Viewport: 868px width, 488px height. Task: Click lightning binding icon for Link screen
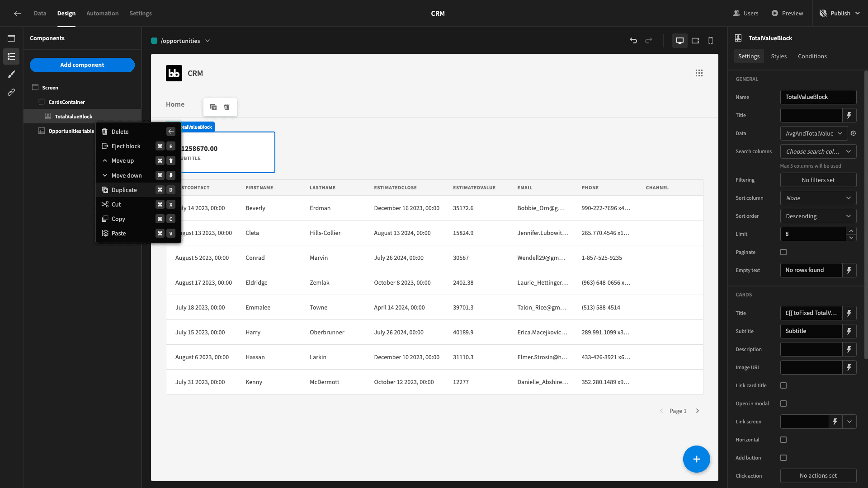tap(835, 422)
